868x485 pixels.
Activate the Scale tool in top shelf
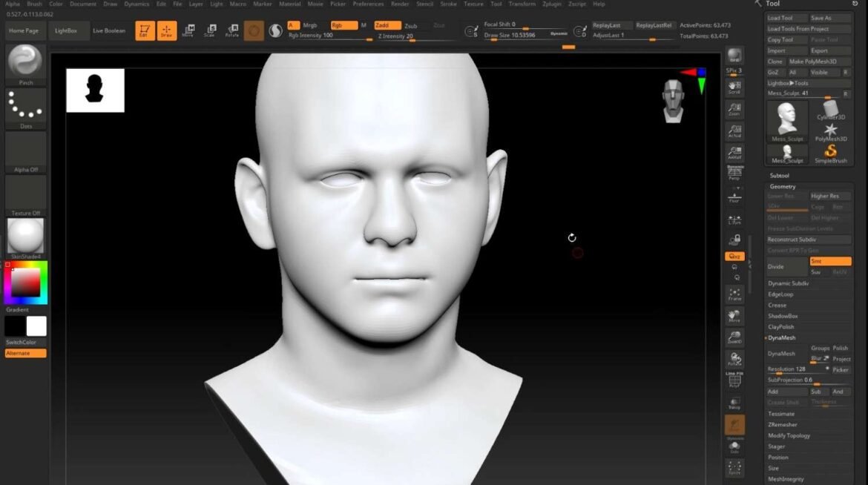210,30
